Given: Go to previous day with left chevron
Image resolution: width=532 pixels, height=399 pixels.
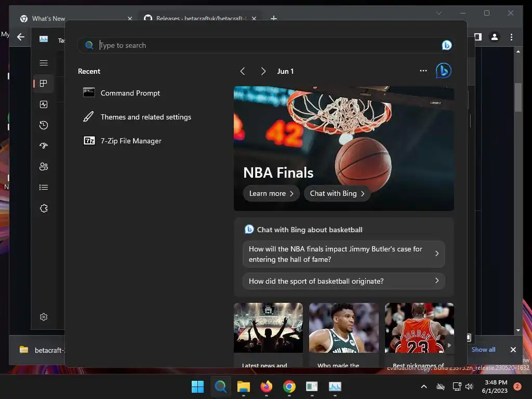Looking at the screenshot, I should 242,71.
